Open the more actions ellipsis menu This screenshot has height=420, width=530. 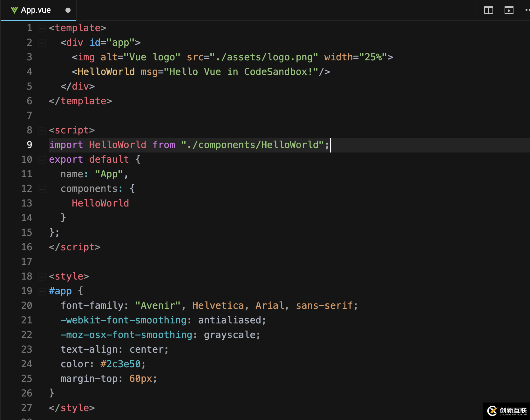click(x=527, y=10)
